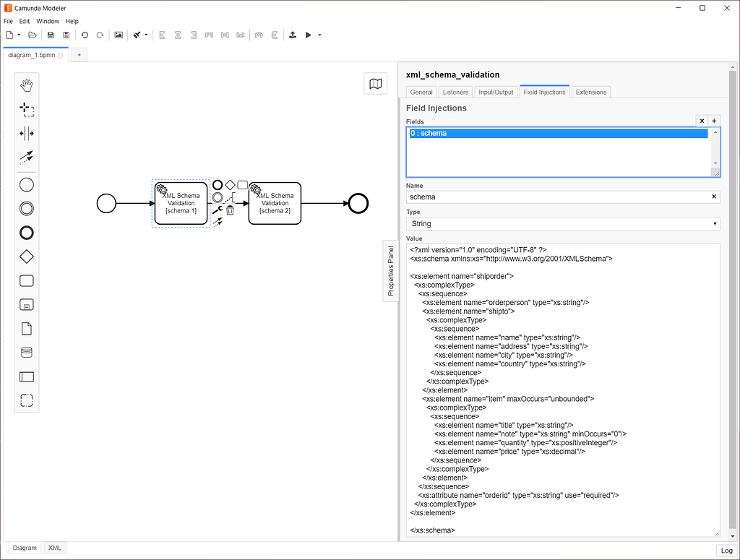The width and height of the screenshot is (740, 560).
Task: Open the Listeners properties tab
Action: click(x=455, y=92)
